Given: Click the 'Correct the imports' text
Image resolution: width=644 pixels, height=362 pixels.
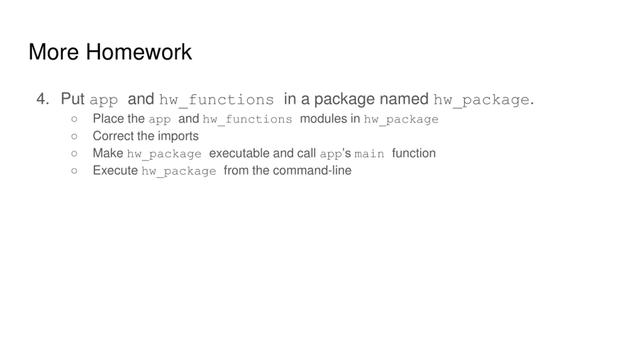Looking at the screenshot, I should click(146, 136).
